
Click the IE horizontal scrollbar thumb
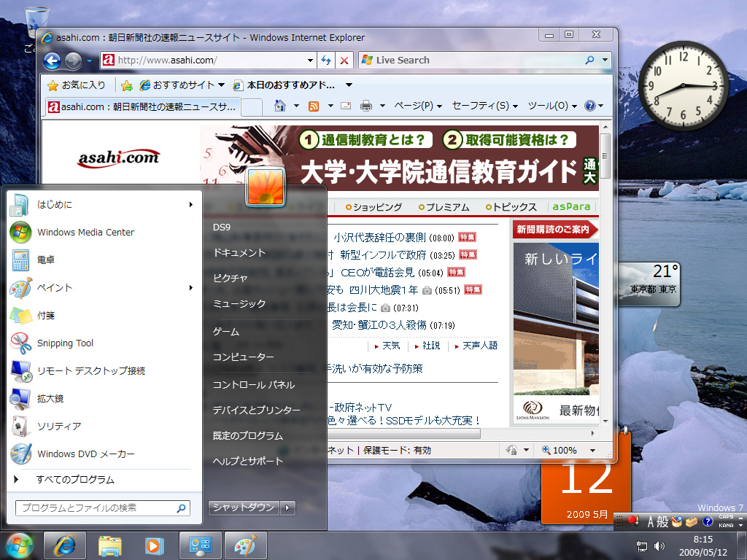click(x=404, y=433)
